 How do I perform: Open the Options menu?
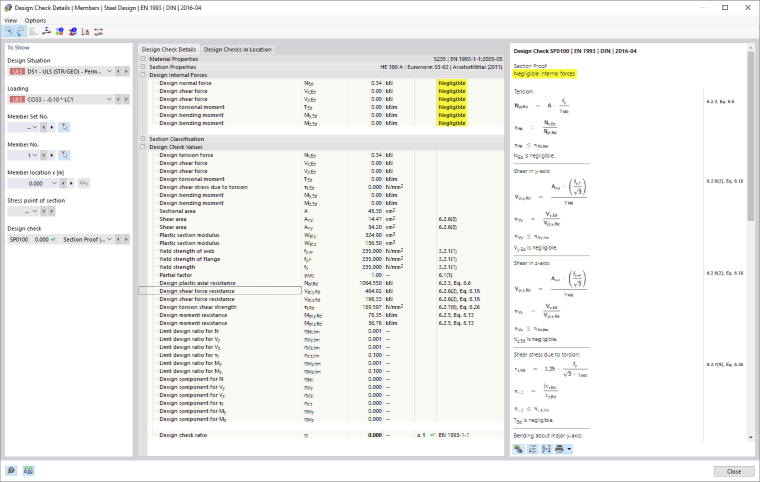click(x=35, y=20)
